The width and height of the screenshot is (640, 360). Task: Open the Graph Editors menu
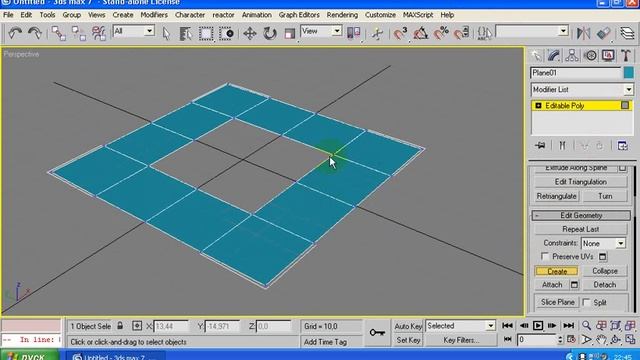coord(299,15)
